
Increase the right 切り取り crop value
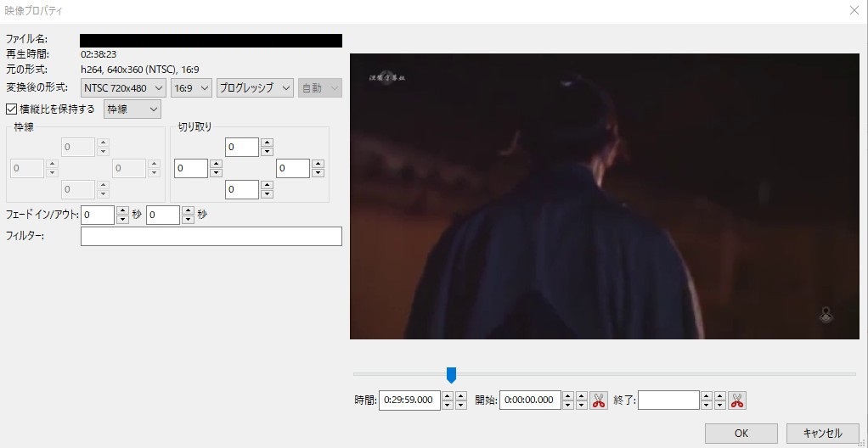coord(318,164)
